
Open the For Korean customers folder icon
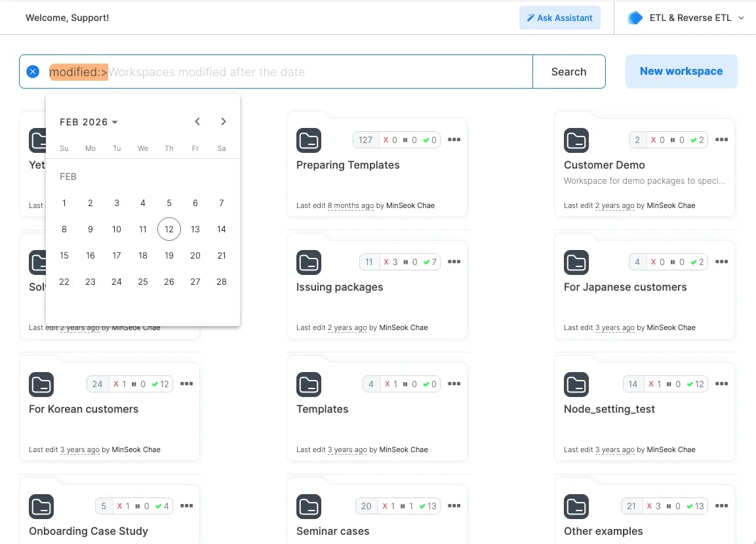pos(41,385)
